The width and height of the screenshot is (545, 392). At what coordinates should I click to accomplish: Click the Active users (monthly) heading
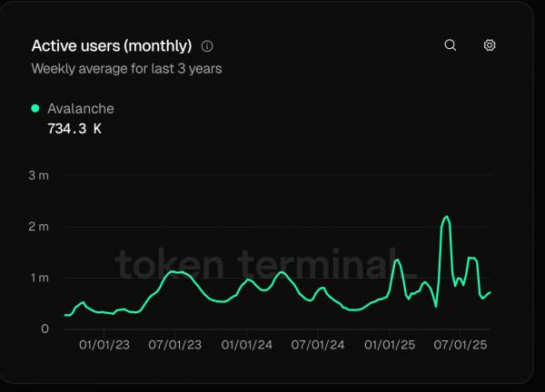tap(112, 46)
